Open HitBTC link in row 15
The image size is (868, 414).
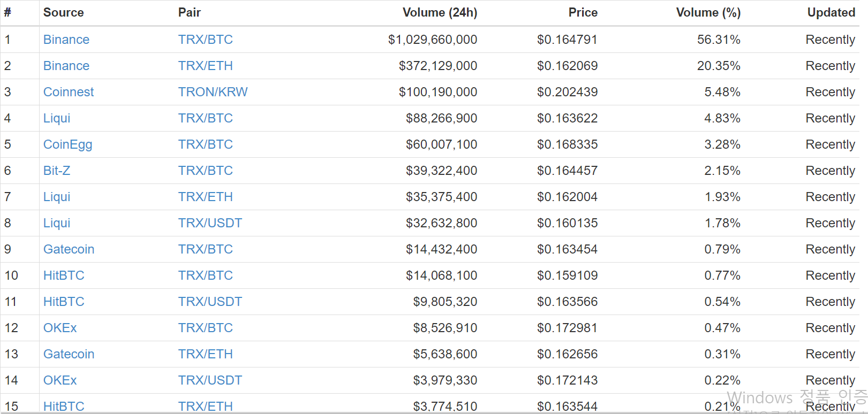tap(64, 407)
